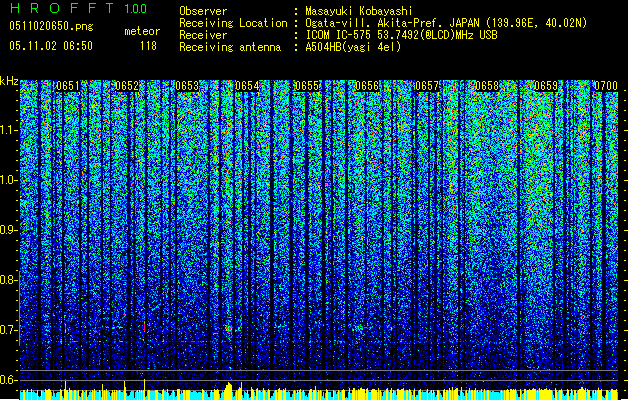Click the A504HB(yagi 4el) antenna text
The width and height of the screenshot is (629, 400).
pyautogui.click(x=353, y=47)
